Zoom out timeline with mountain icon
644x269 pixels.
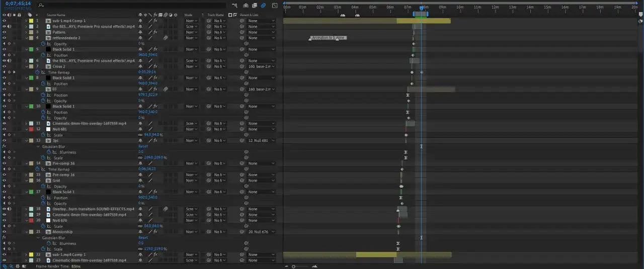pyautogui.click(x=287, y=266)
